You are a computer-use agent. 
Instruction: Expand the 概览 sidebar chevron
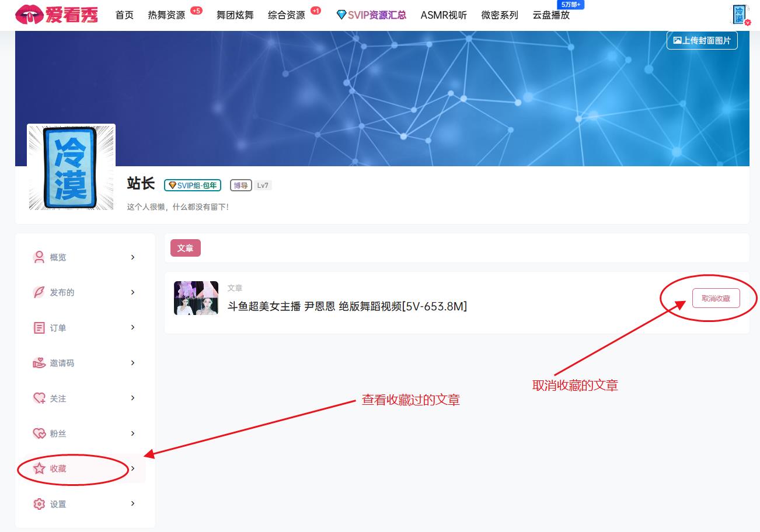[x=132, y=257]
